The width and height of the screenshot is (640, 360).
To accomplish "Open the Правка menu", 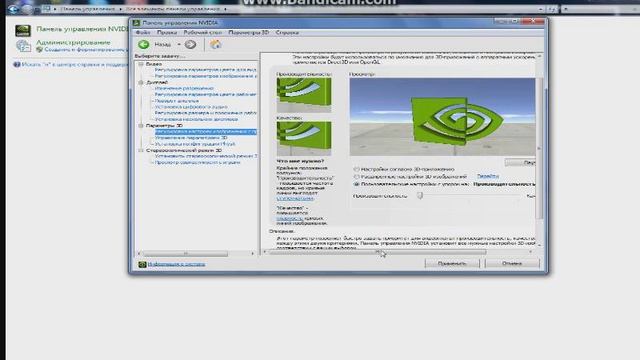I will click(x=167, y=32).
